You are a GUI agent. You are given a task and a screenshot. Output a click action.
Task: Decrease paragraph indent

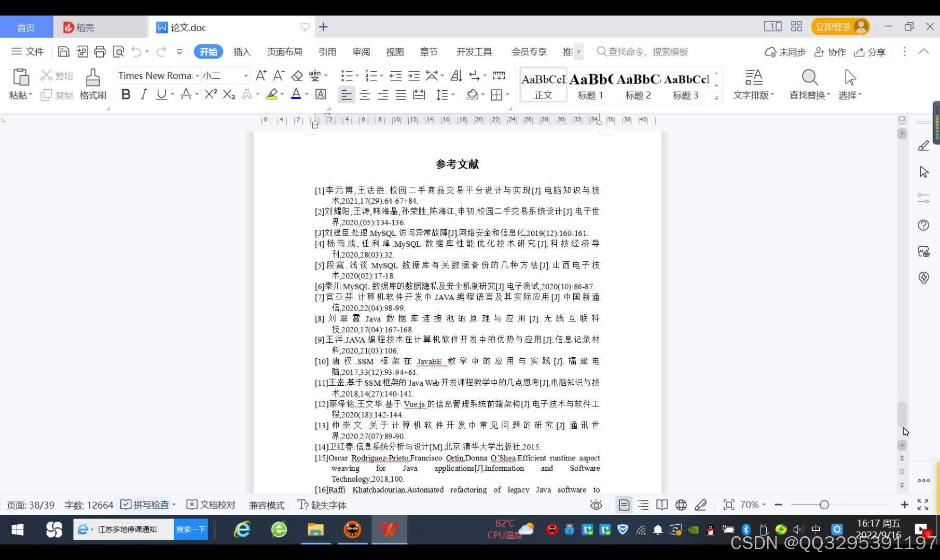tap(396, 76)
